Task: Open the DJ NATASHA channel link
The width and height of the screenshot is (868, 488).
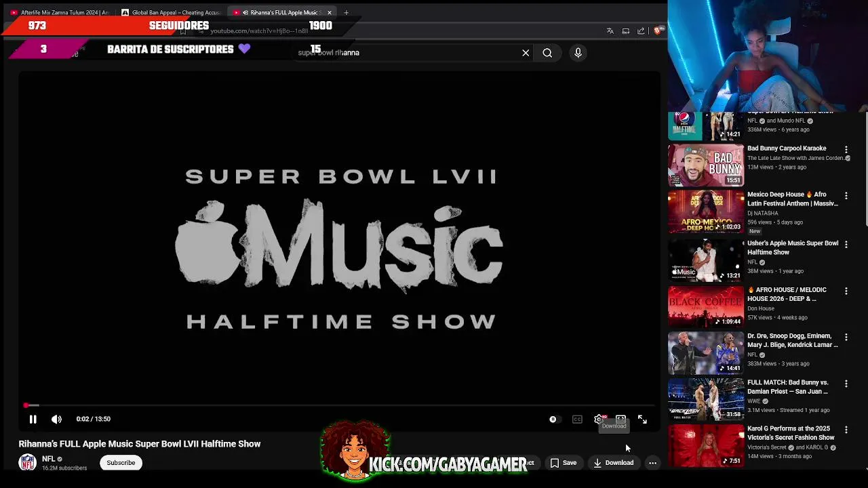Action: pyautogui.click(x=762, y=213)
